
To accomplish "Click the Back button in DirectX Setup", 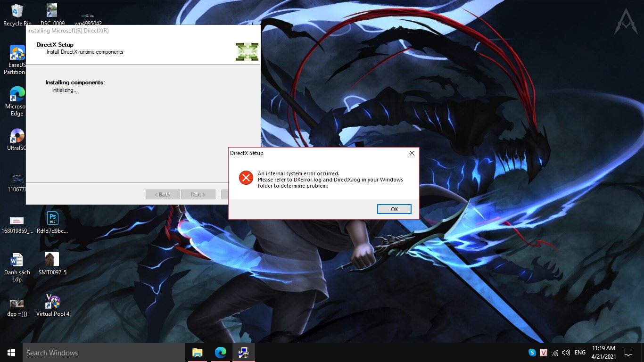I will pos(163,194).
